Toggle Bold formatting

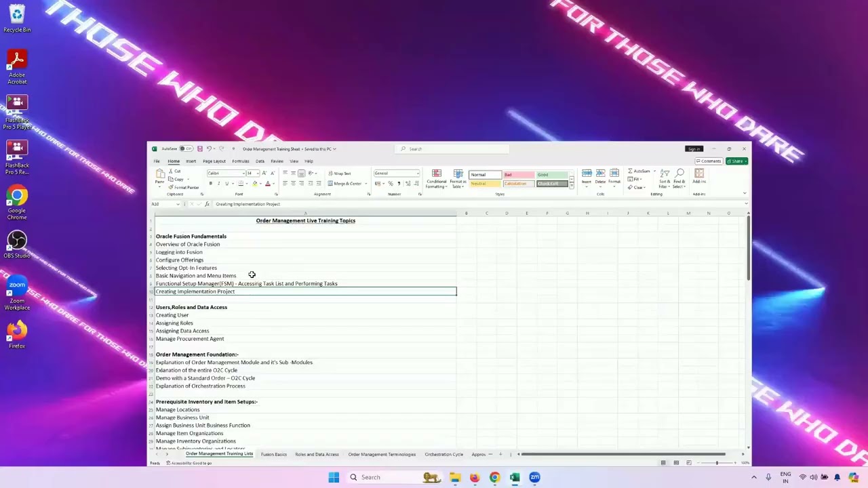[210, 184]
